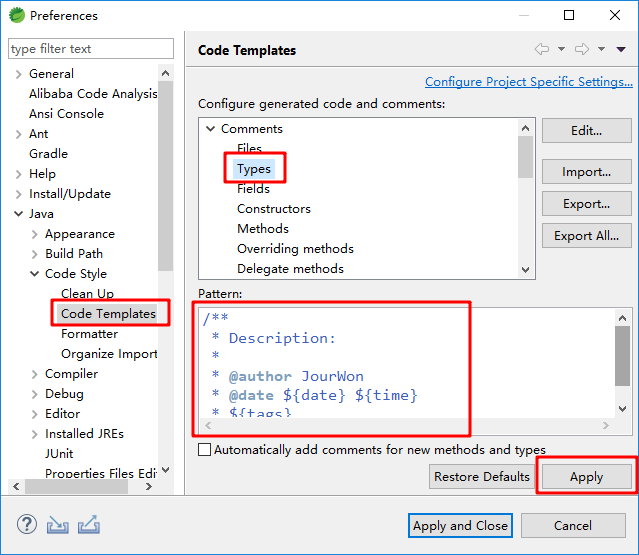
Task: Open the view menu triangle
Action: pyautogui.click(x=621, y=49)
